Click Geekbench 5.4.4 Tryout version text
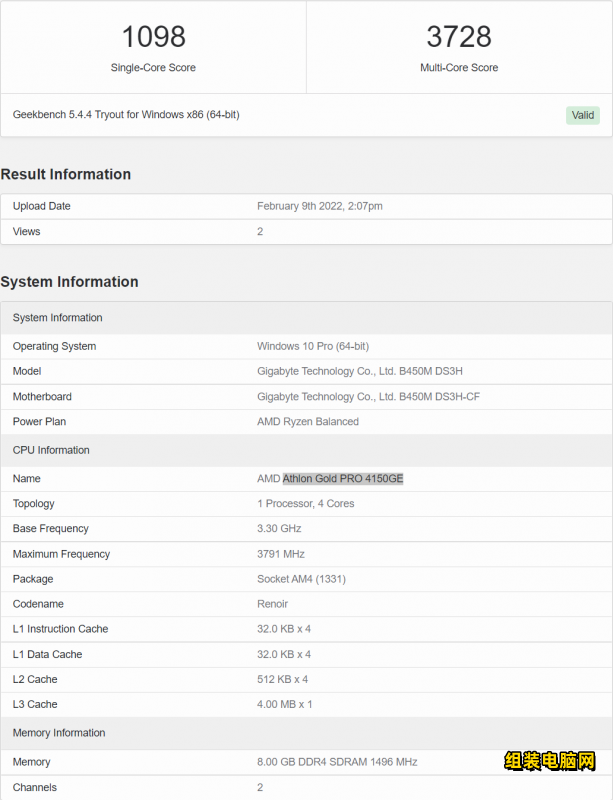613x800 pixels. pyautogui.click(x=126, y=115)
